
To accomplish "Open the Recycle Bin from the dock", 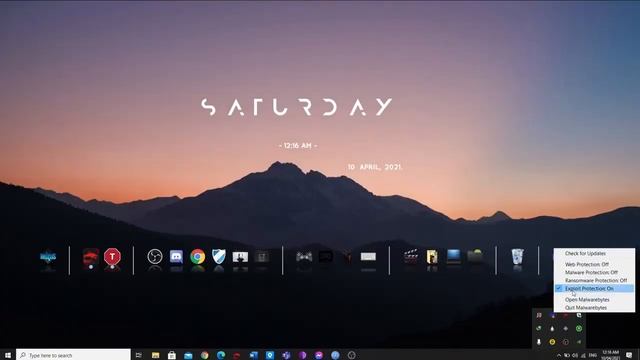I will point(518,257).
